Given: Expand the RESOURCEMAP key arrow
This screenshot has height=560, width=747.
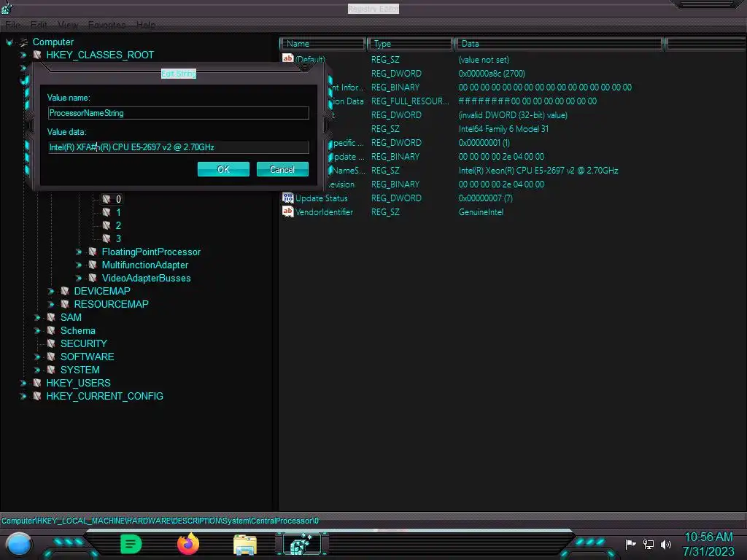Looking at the screenshot, I should click(x=50, y=304).
